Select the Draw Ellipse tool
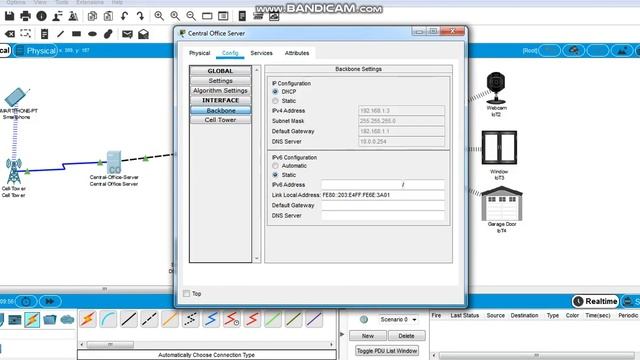The image size is (640, 360). coord(92,34)
